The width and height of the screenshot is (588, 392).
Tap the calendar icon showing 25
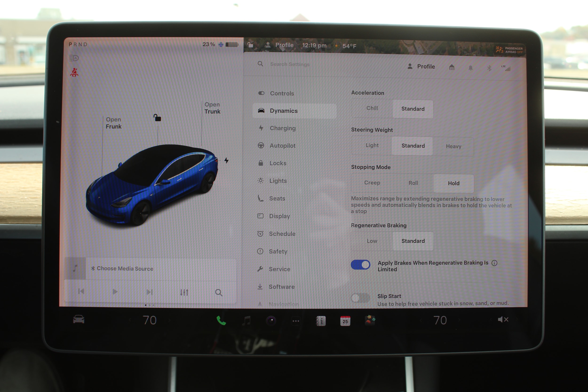click(x=345, y=321)
